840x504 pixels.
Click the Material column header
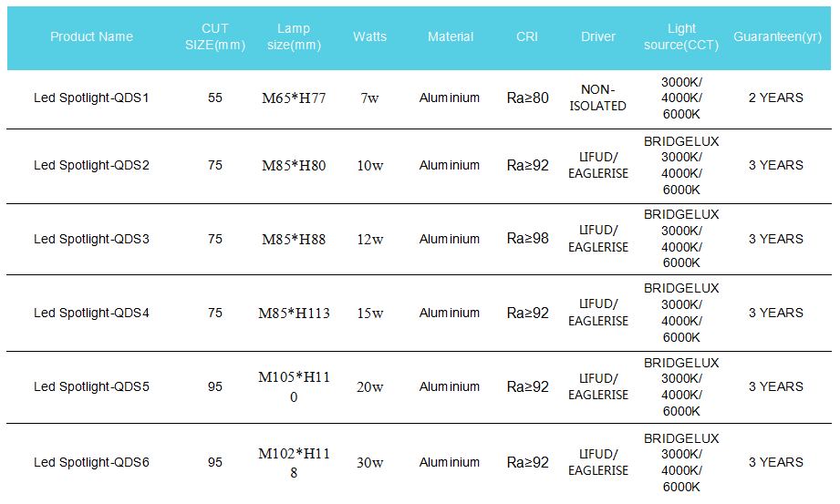coord(450,37)
